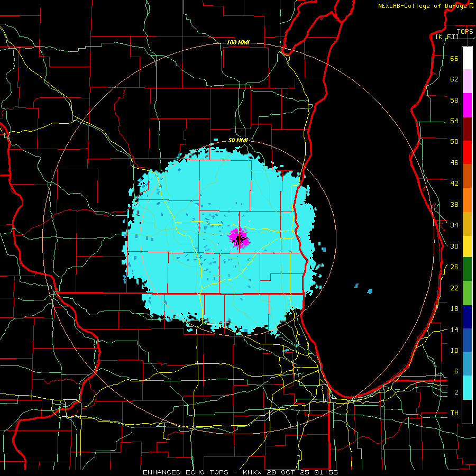Click the 22 legend value

point(454,288)
